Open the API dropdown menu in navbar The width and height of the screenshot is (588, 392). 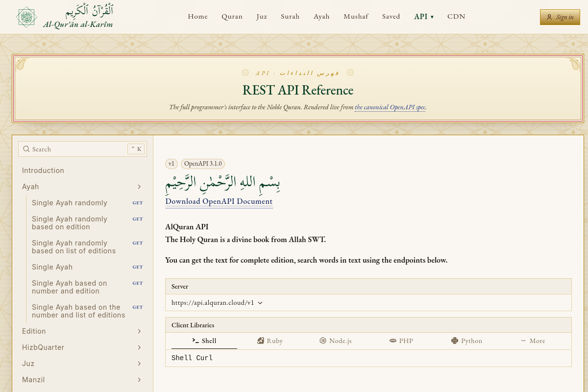(x=424, y=17)
